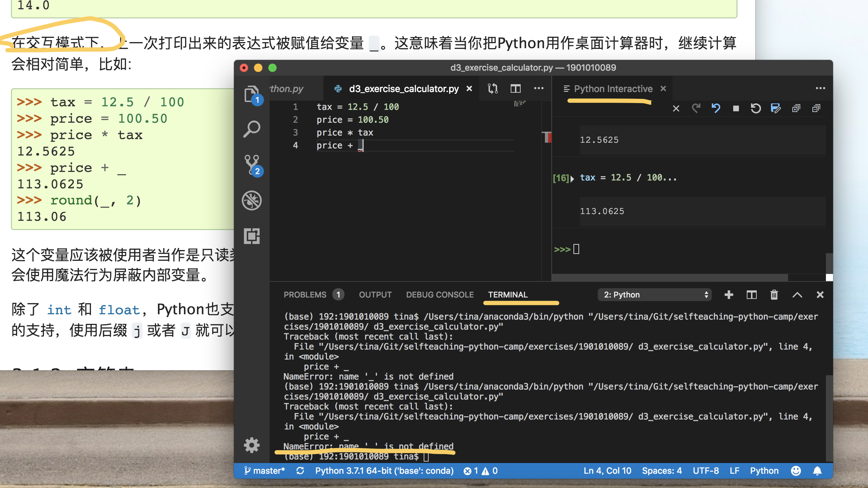Kill the active terminal
Image resolution: width=868 pixels, height=488 pixels.
[x=774, y=295]
